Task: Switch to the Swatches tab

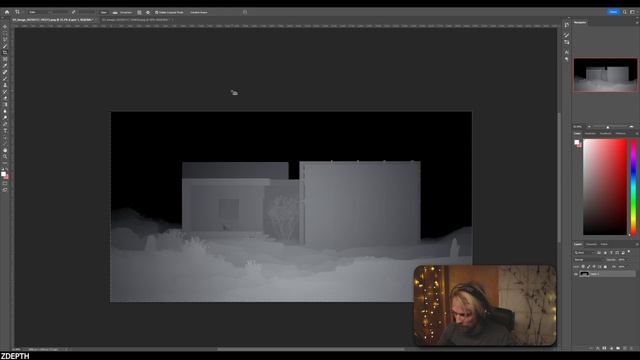Action: [x=590, y=133]
